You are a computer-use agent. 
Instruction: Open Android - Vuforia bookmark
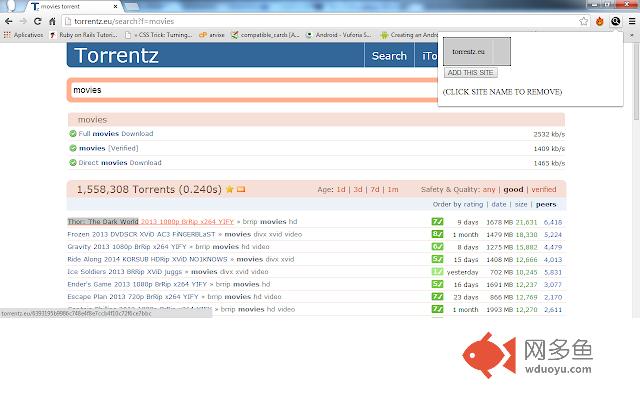coord(339,35)
